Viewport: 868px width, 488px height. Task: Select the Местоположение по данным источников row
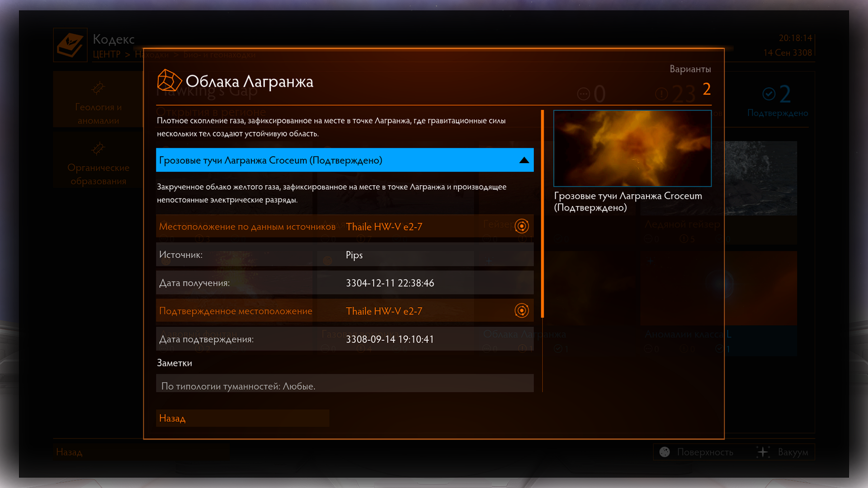344,226
